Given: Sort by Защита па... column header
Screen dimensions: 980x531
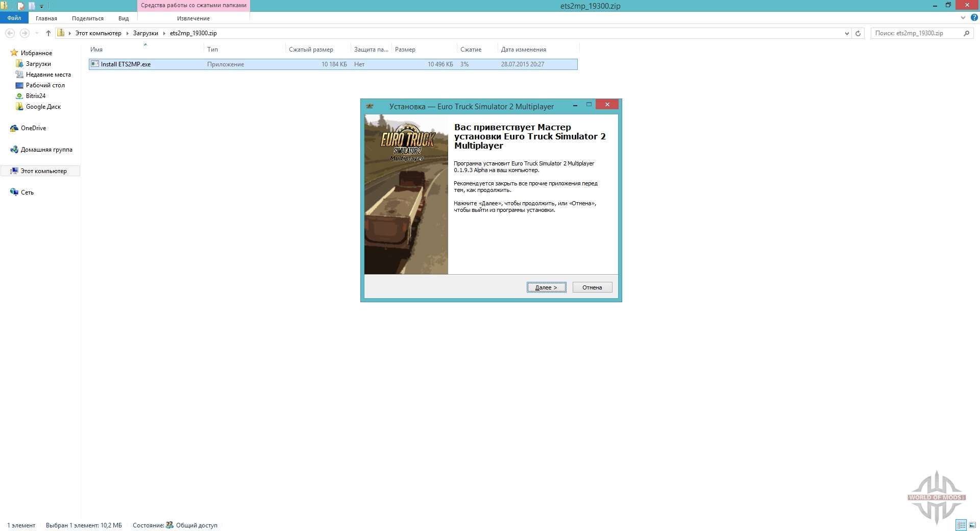Looking at the screenshot, I should tap(371, 50).
